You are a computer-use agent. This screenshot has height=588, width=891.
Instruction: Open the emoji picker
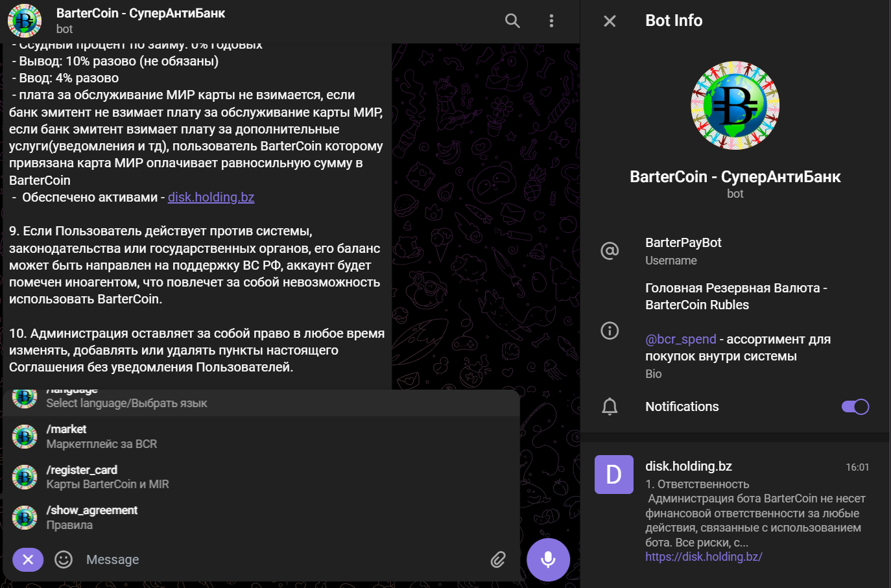[x=64, y=559]
